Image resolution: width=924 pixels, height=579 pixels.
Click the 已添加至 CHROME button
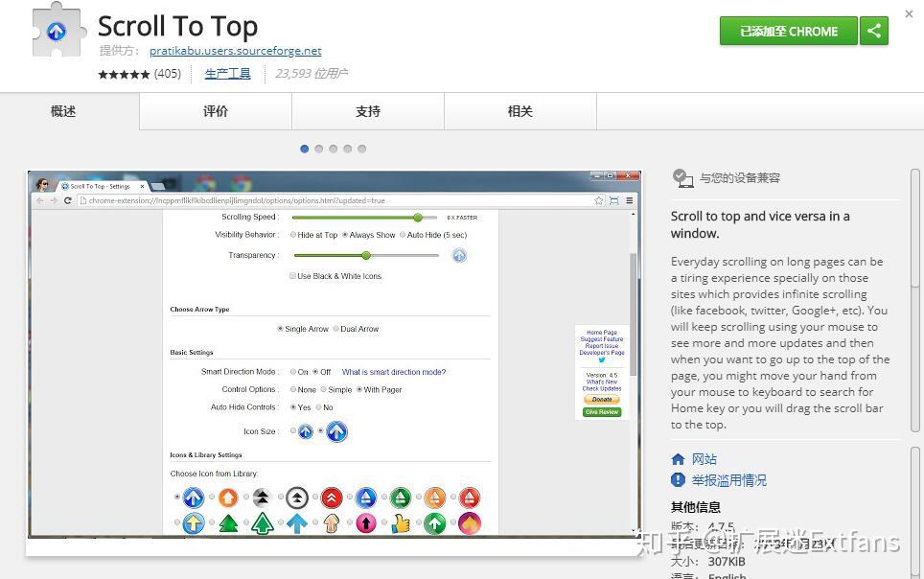click(789, 31)
